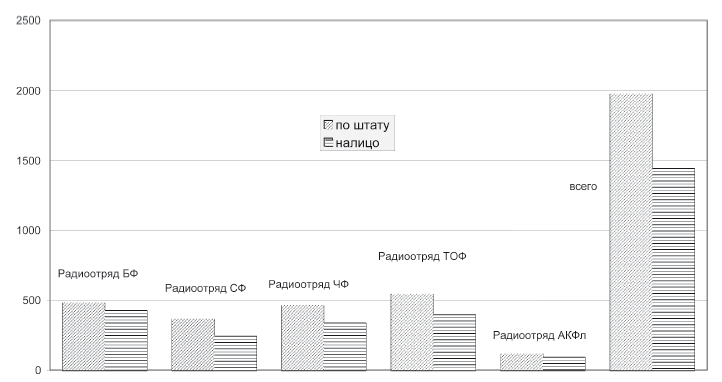The width and height of the screenshot is (722, 382).
Task: Click the 'Радиоотряд СФ' data label
Action: tap(205, 289)
